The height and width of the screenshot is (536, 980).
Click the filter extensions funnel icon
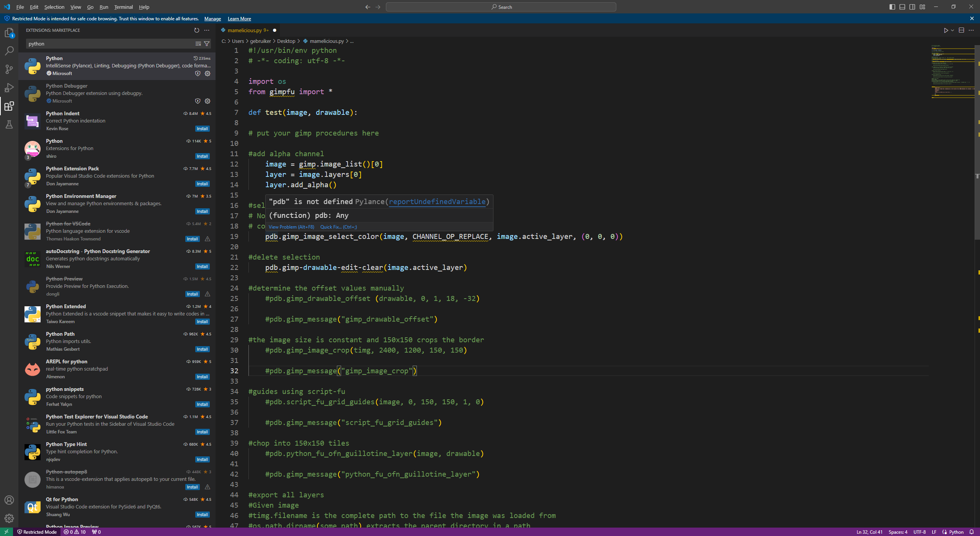pyautogui.click(x=207, y=44)
